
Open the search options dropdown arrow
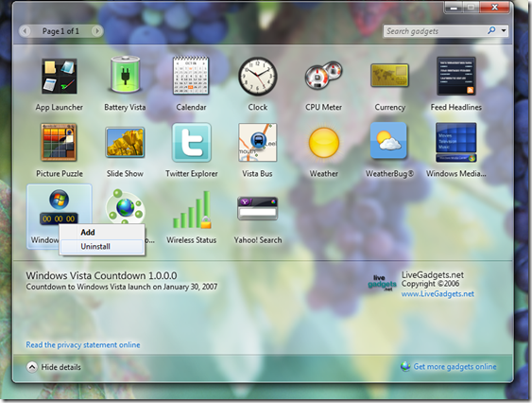pyautogui.click(x=504, y=30)
